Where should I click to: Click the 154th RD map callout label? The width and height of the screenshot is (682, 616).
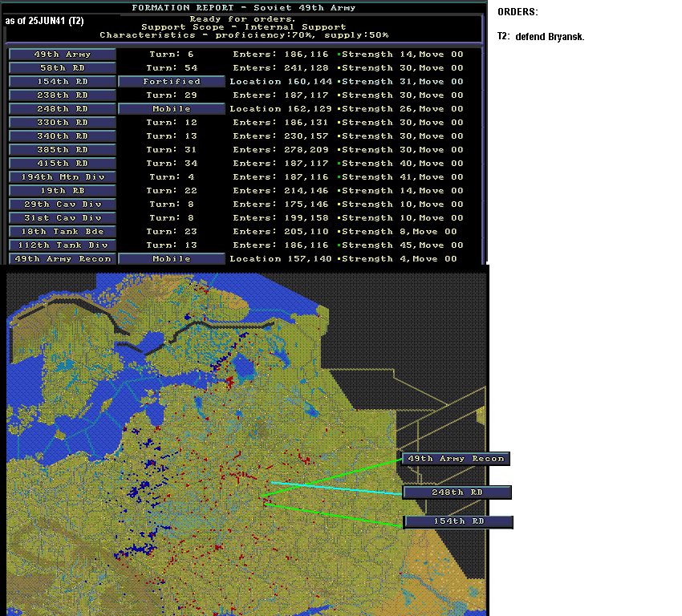tap(458, 521)
